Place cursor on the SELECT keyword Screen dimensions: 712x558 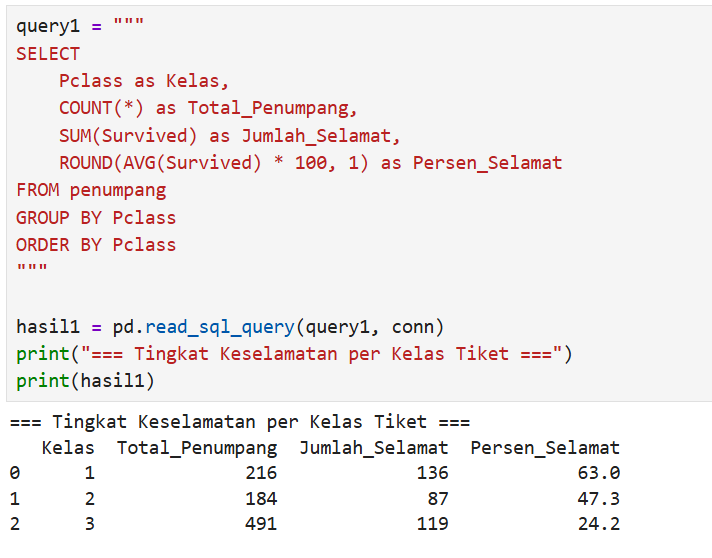(48, 54)
